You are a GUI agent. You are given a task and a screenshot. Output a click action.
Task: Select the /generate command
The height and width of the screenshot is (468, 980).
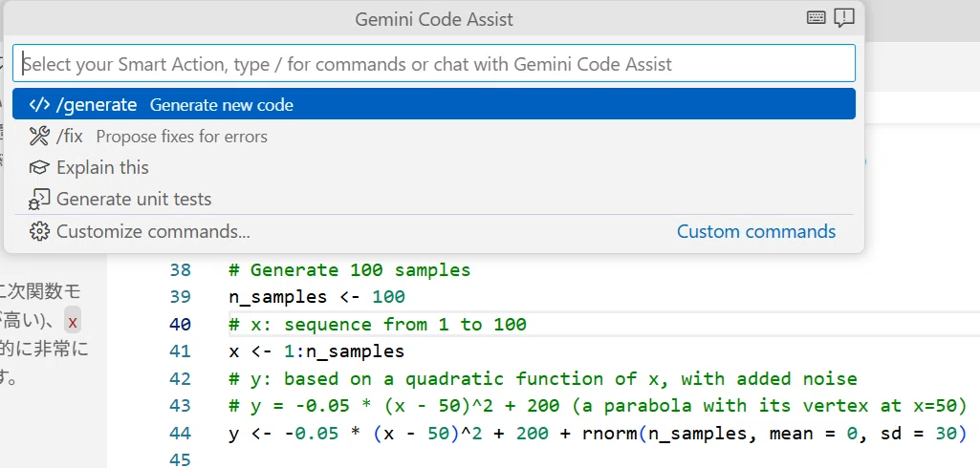(434, 104)
